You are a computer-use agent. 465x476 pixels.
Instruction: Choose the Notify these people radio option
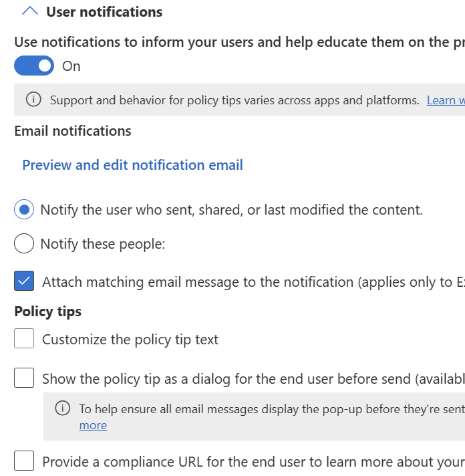coord(24,244)
